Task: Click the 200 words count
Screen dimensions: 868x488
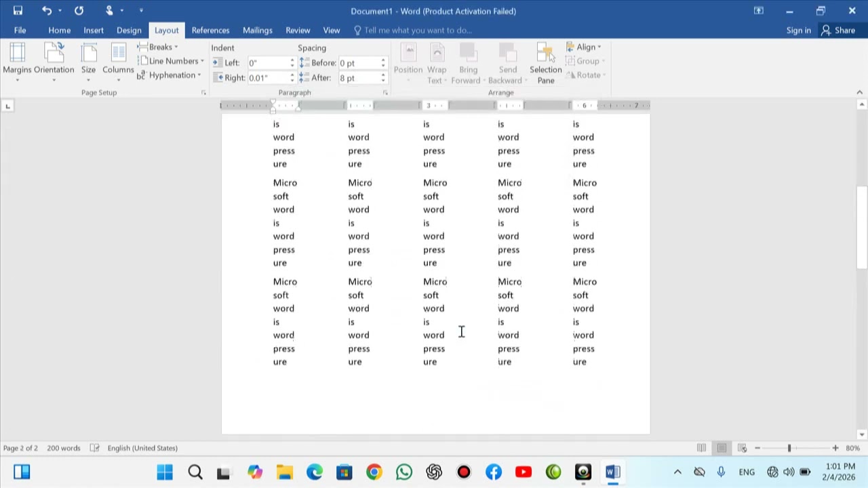Action: [x=64, y=448]
